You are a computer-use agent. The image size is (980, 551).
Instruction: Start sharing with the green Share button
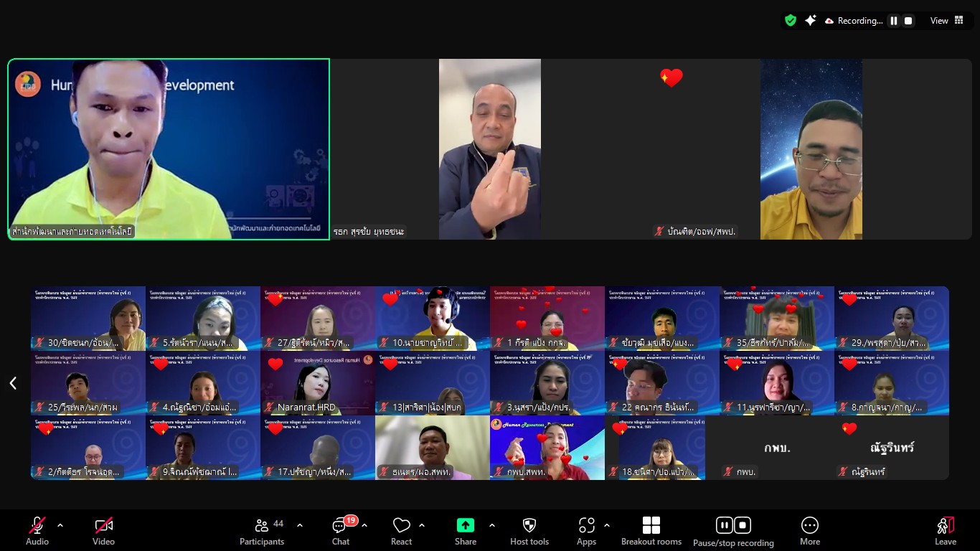point(465,531)
